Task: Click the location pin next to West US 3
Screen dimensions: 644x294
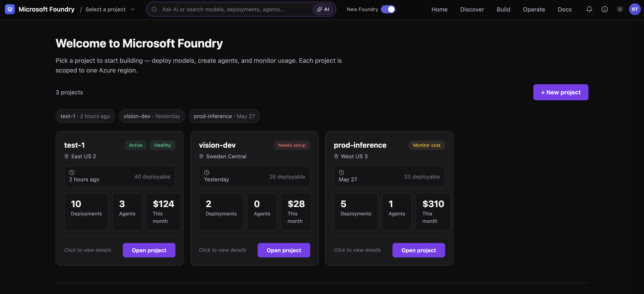Action: 336,156
